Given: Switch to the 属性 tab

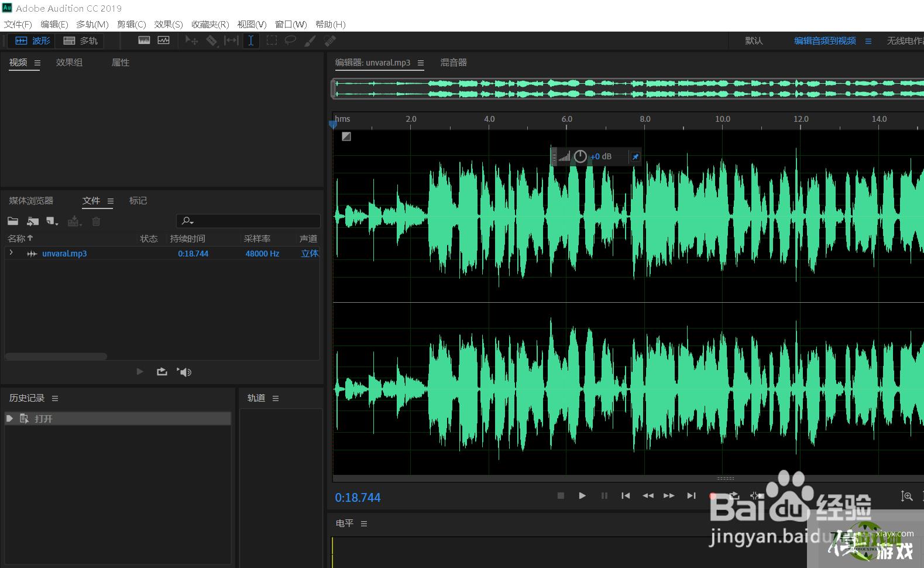Looking at the screenshot, I should [x=121, y=63].
